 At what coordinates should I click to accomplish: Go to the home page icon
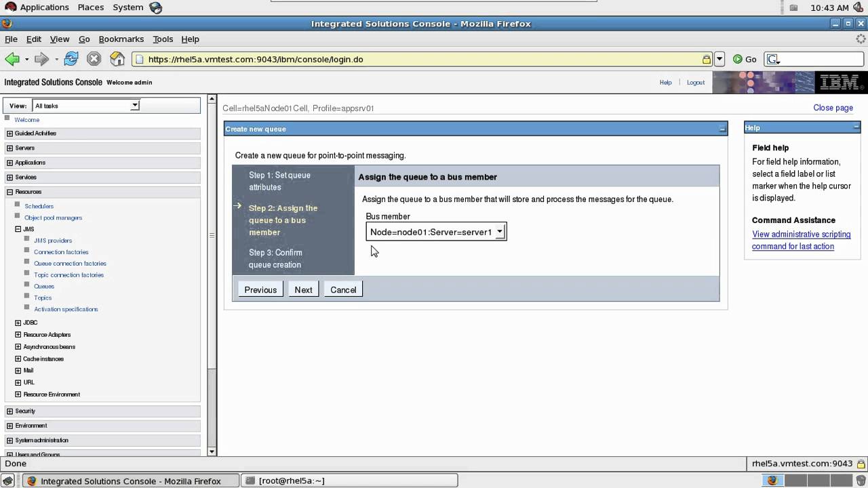(117, 59)
